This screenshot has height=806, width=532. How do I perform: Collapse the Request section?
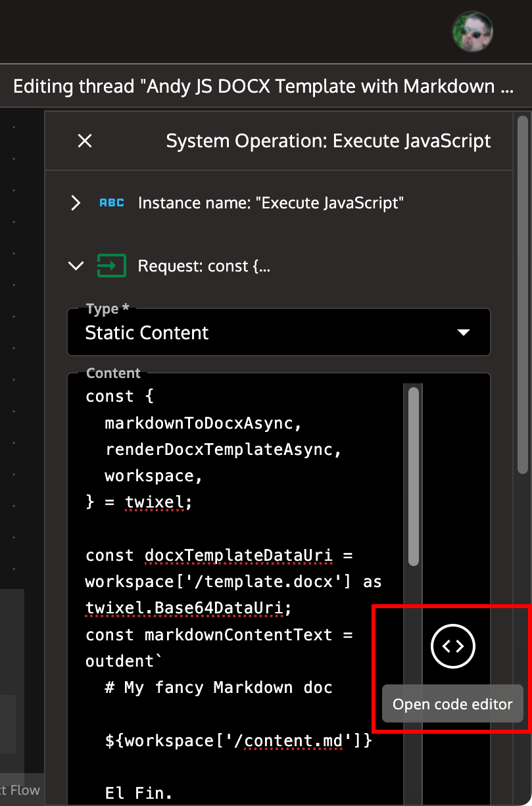pyautogui.click(x=75, y=266)
